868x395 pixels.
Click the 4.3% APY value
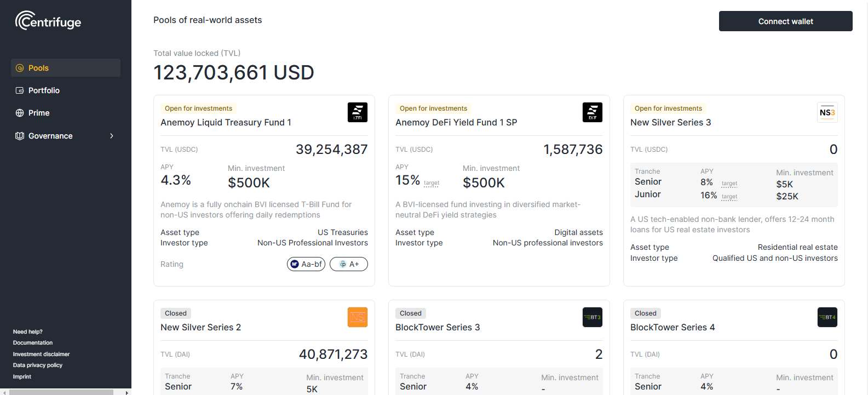tap(176, 180)
